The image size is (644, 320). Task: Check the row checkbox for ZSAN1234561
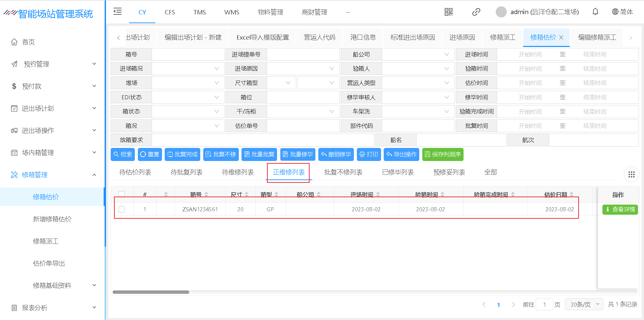click(x=122, y=209)
